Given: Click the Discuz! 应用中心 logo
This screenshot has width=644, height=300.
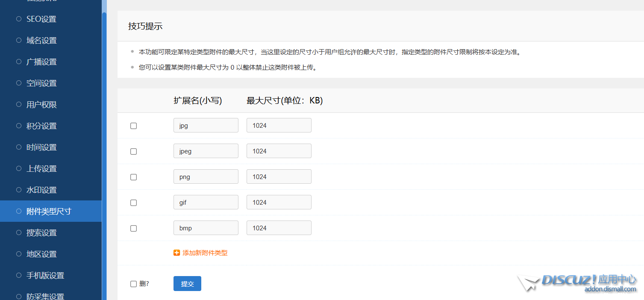Looking at the screenshot, I should click(578, 282).
